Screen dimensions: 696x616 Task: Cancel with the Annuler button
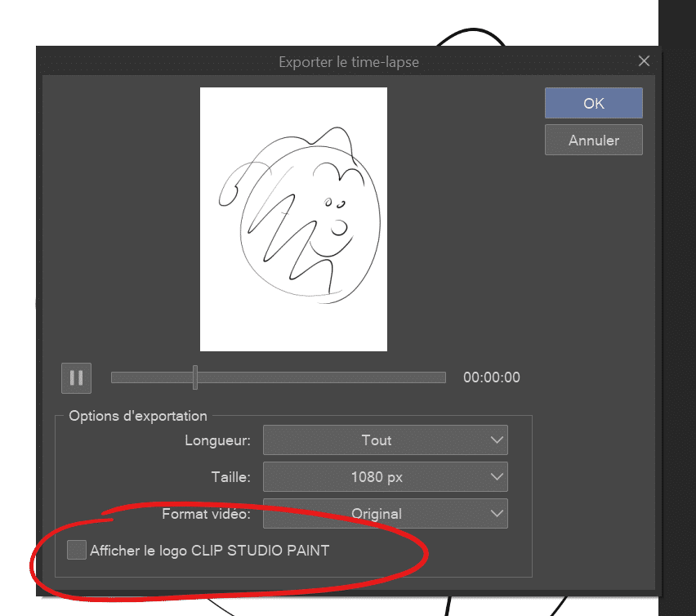[x=593, y=141]
